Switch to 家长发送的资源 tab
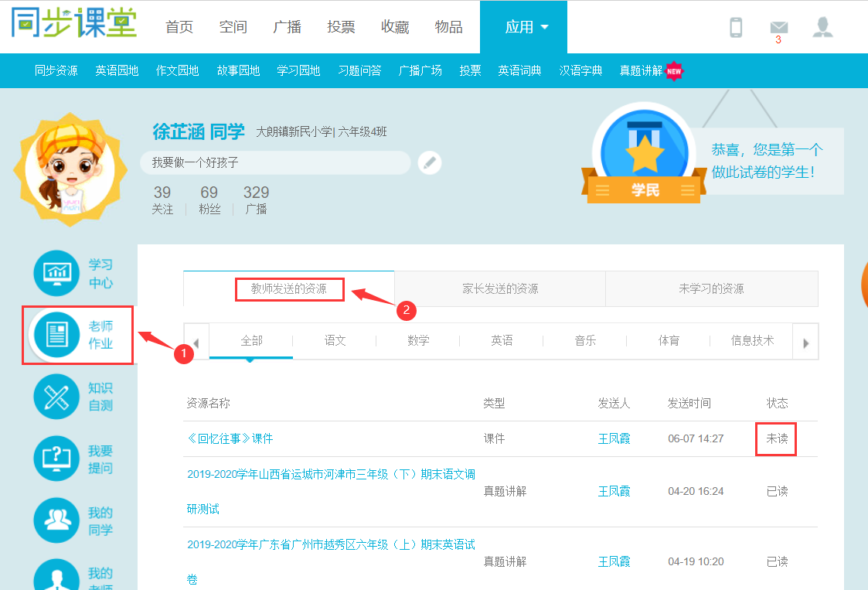This screenshot has width=868, height=590. (499, 289)
